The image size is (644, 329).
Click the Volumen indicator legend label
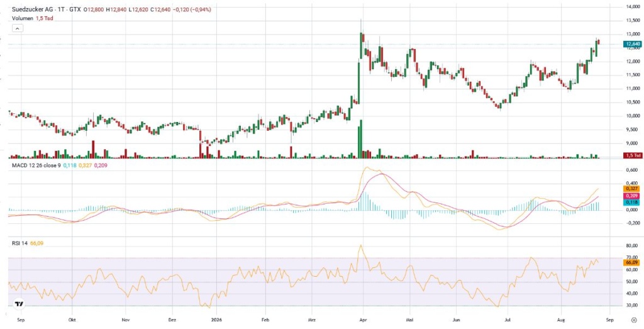point(21,18)
